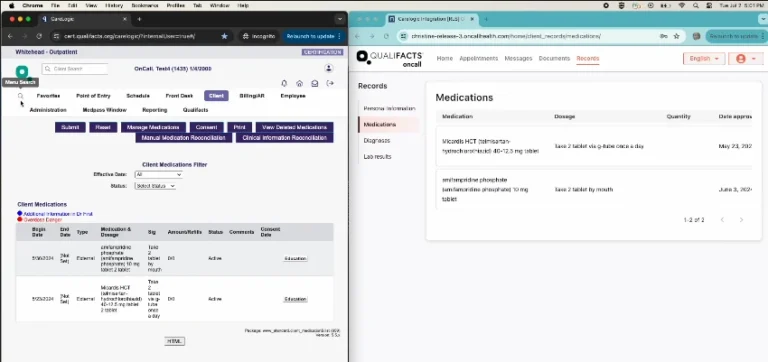The height and width of the screenshot is (362, 768).
Task: Expand the tab list in OnCall window
Action: coord(763,19)
